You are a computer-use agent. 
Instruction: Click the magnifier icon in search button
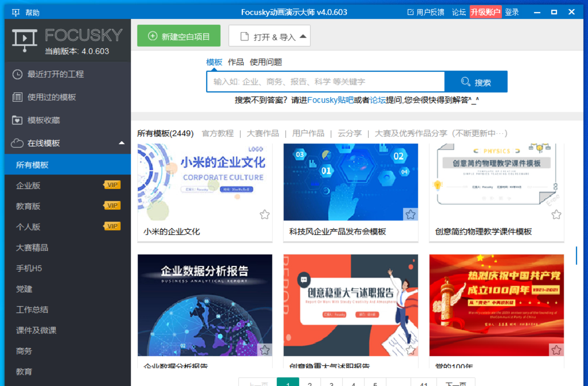coord(465,82)
